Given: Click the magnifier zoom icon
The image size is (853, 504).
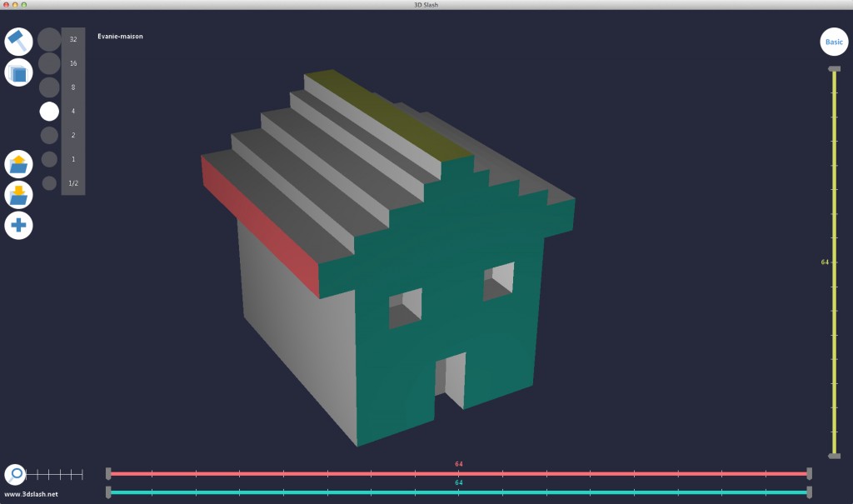Looking at the screenshot, I should point(15,475).
